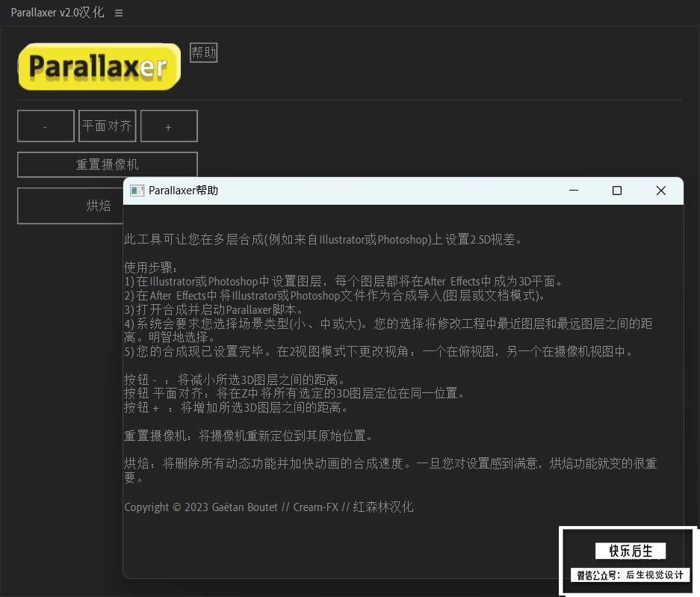The height and width of the screenshot is (597, 700).
Task: Open the 帮助 help button
Action: (203, 53)
